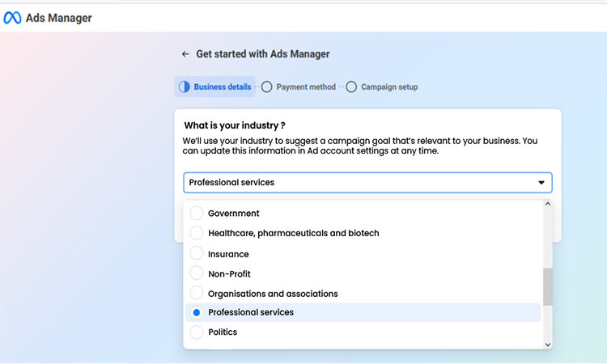This screenshot has height=364, width=607.
Task: Click the industry list scroll down arrow
Action: [547, 345]
